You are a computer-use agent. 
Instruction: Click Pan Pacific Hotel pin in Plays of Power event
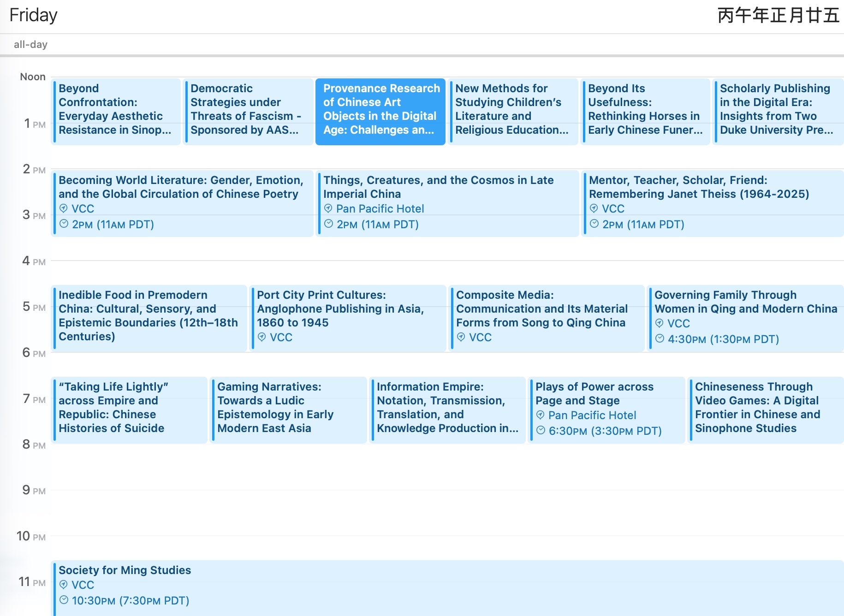point(541,415)
